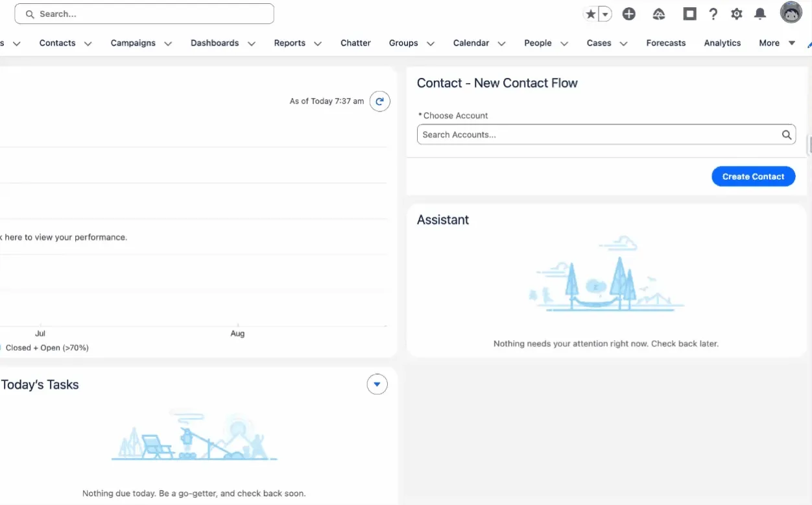Expand the Today's Tasks filter dropdown
The height and width of the screenshot is (505, 812).
click(377, 384)
